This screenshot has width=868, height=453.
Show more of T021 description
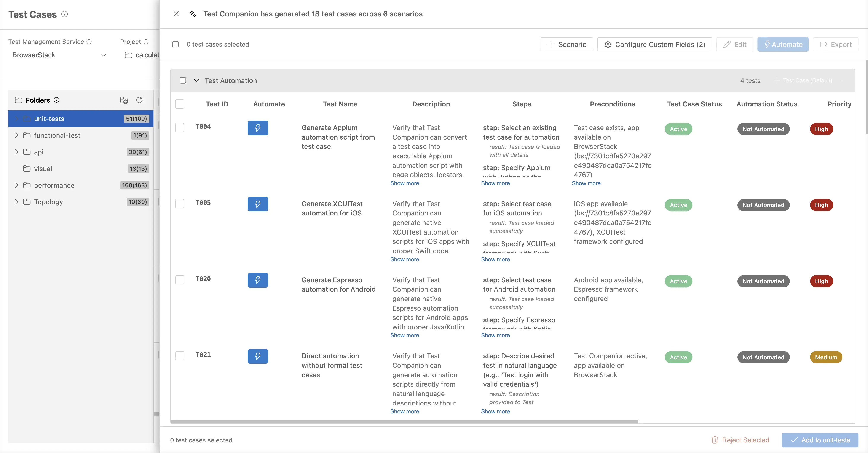click(404, 411)
